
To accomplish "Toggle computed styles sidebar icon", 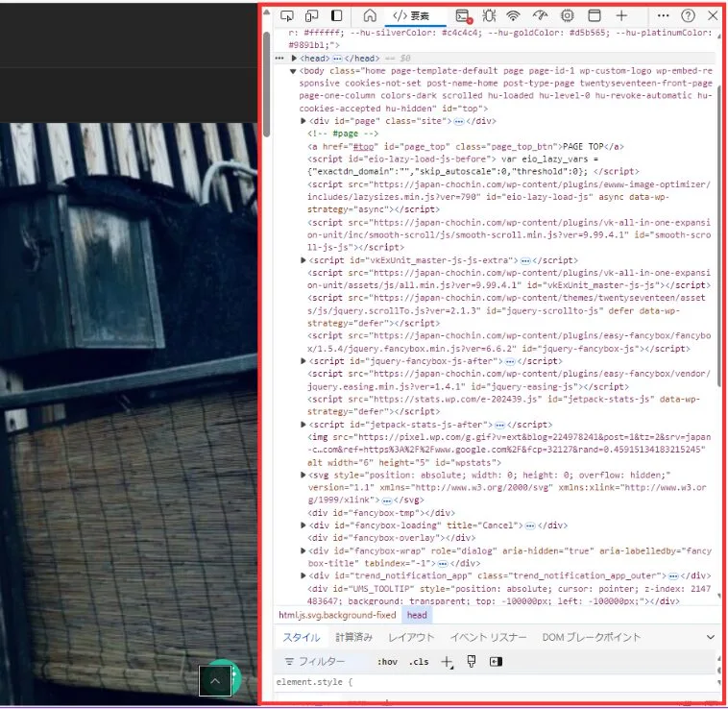I will point(496,662).
